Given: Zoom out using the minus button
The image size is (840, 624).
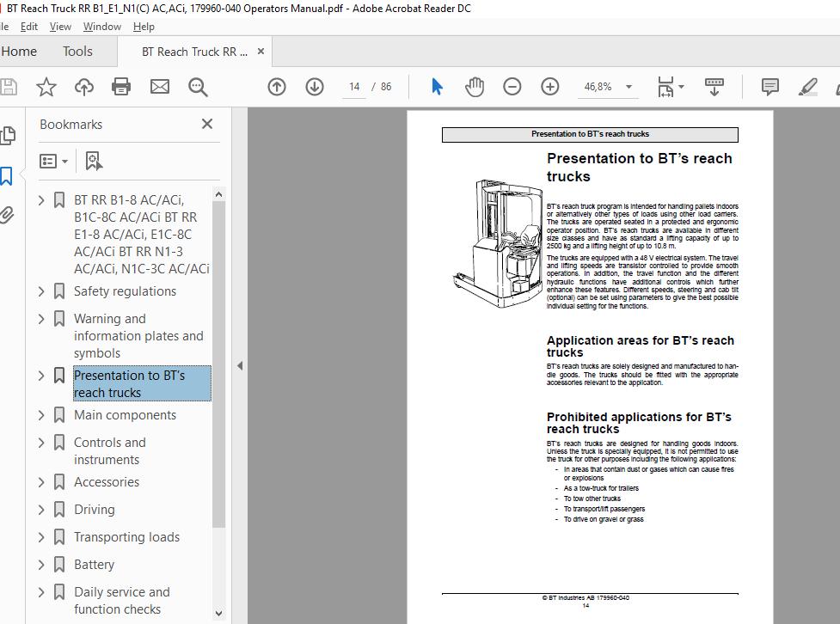Looking at the screenshot, I should [511, 86].
